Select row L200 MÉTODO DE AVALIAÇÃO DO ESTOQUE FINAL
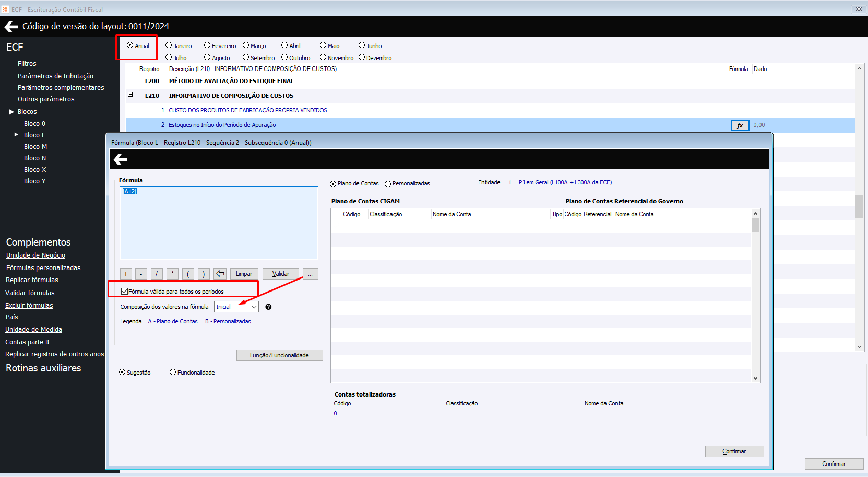The image size is (868, 477). click(490, 81)
